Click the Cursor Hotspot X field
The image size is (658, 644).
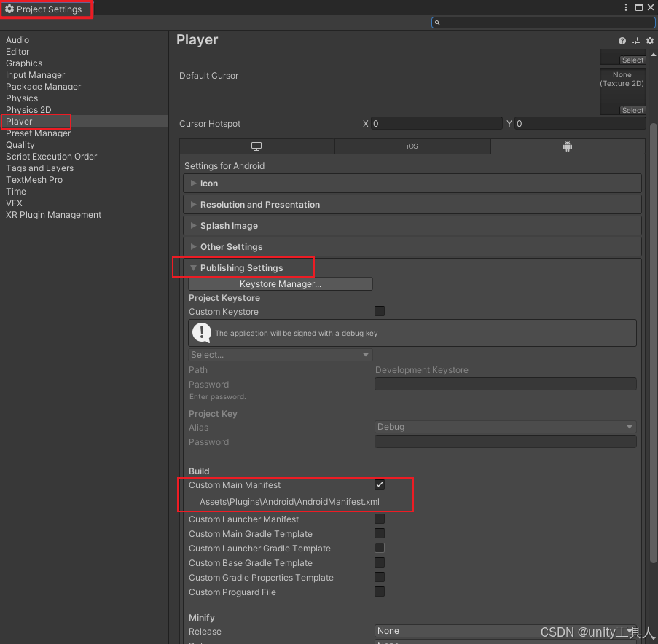coord(436,124)
